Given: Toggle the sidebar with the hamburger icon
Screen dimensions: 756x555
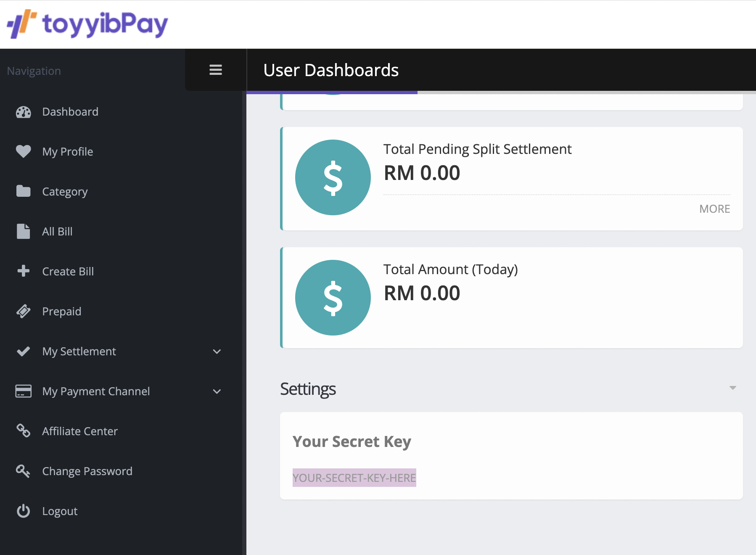Looking at the screenshot, I should tap(215, 70).
